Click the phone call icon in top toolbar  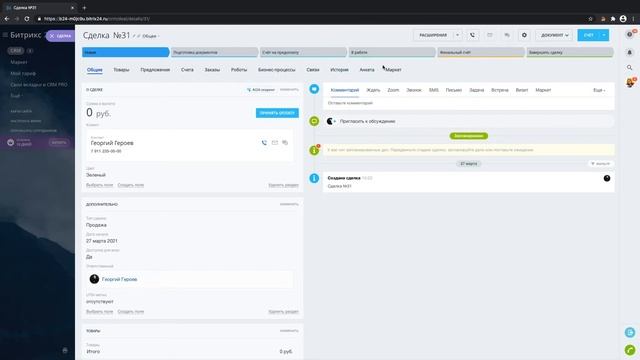[472, 35]
